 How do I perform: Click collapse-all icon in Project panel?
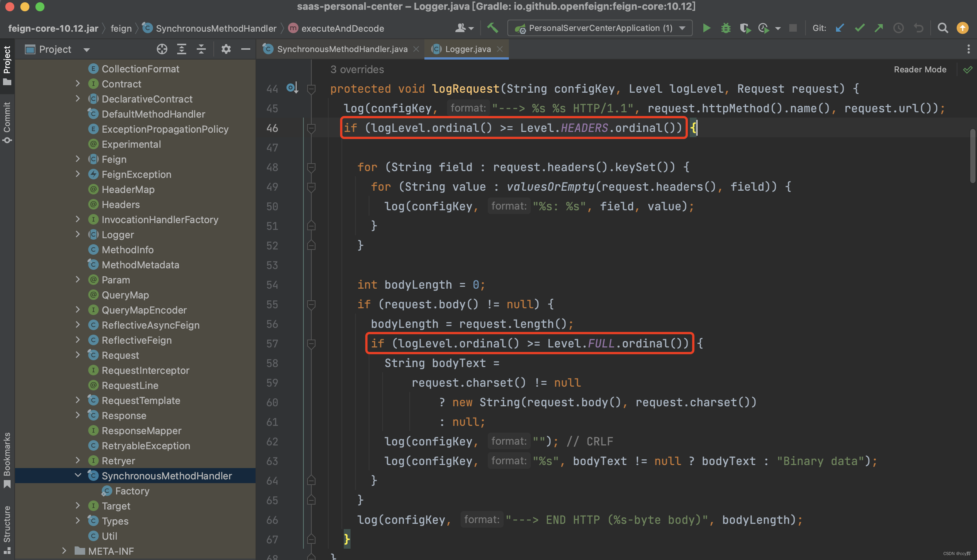tap(201, 49)
